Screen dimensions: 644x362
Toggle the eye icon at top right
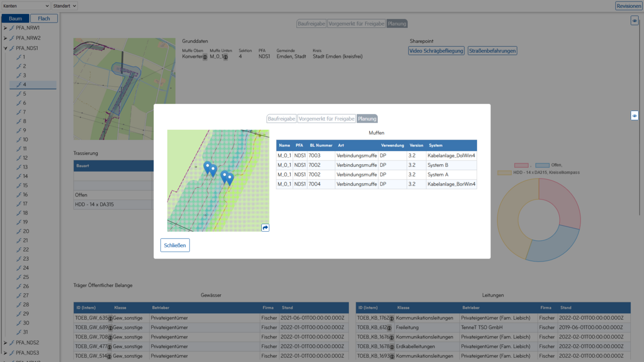[634, 21]
